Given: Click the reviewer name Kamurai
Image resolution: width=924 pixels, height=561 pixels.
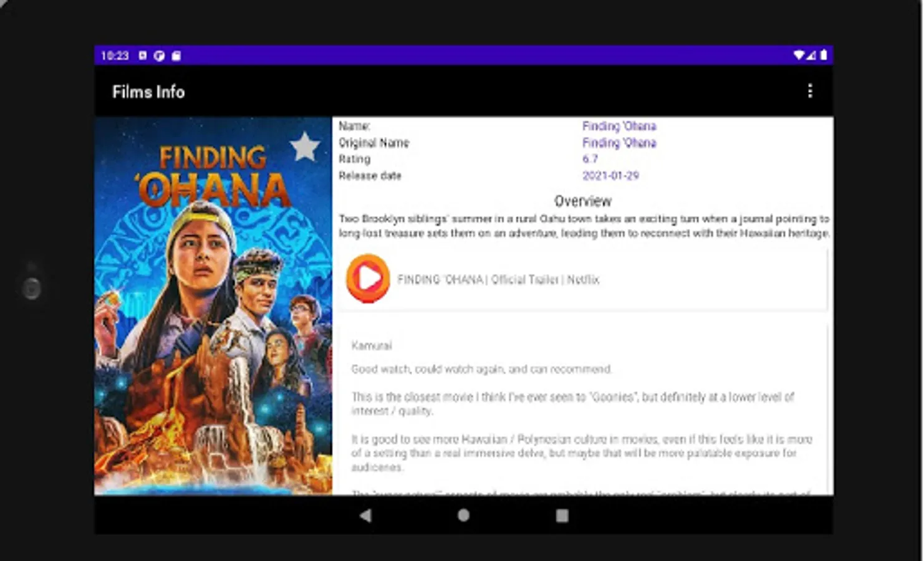Looking at the screenshot, I should pos(372,345).
